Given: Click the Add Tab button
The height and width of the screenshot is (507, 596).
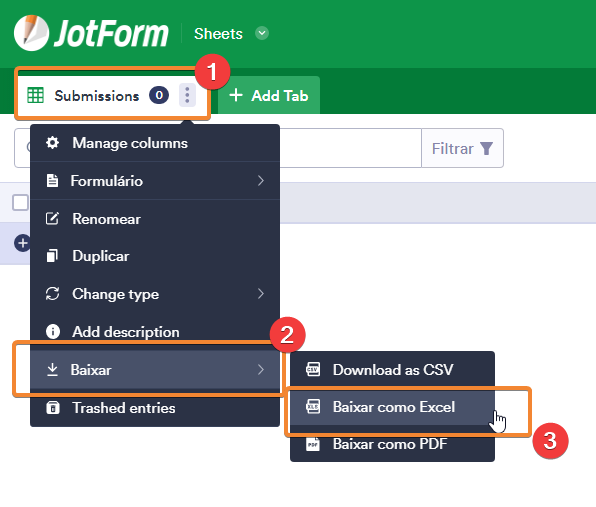Looking at the screenshot, I should tap(269, 95).
